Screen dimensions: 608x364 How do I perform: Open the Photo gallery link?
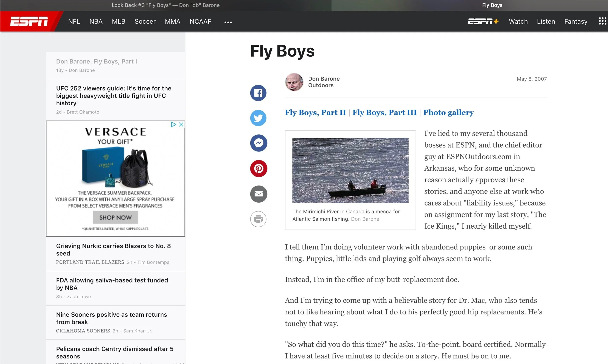pos(448,112)
